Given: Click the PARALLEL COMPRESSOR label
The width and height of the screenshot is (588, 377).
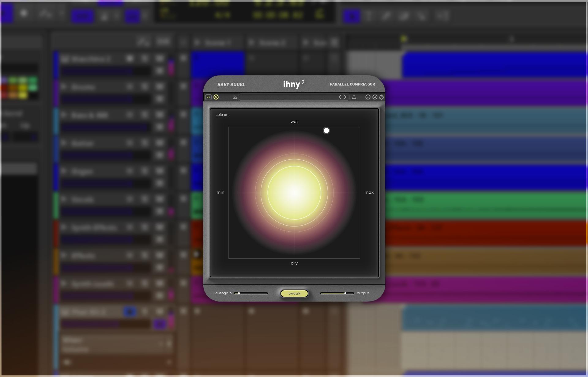Looking at the screenshot, I should click(352, 84).
